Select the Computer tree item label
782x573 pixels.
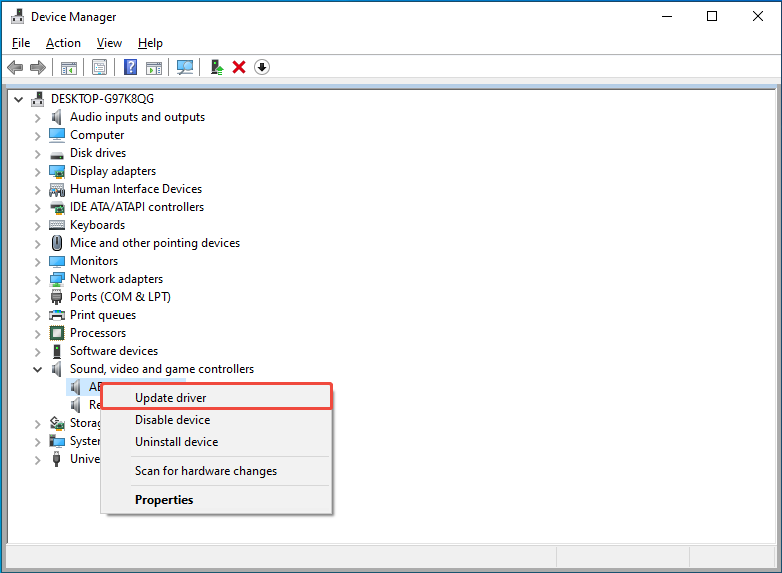97,135
